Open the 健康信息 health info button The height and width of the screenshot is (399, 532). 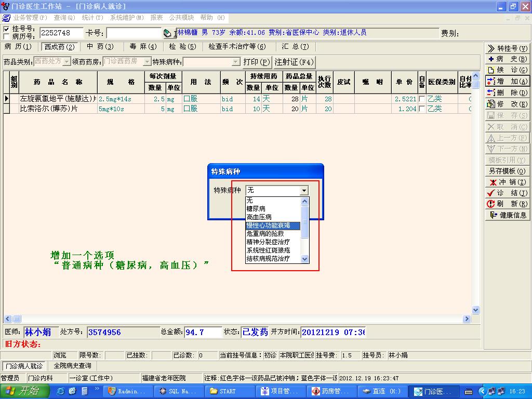507,215
